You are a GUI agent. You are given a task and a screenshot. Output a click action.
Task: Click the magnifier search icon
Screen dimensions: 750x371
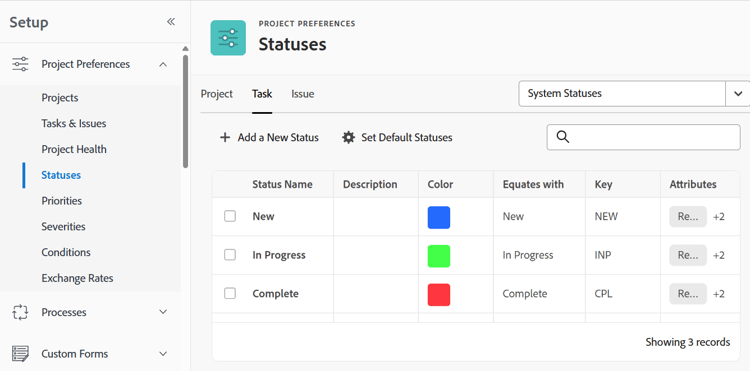click(563, 137)
